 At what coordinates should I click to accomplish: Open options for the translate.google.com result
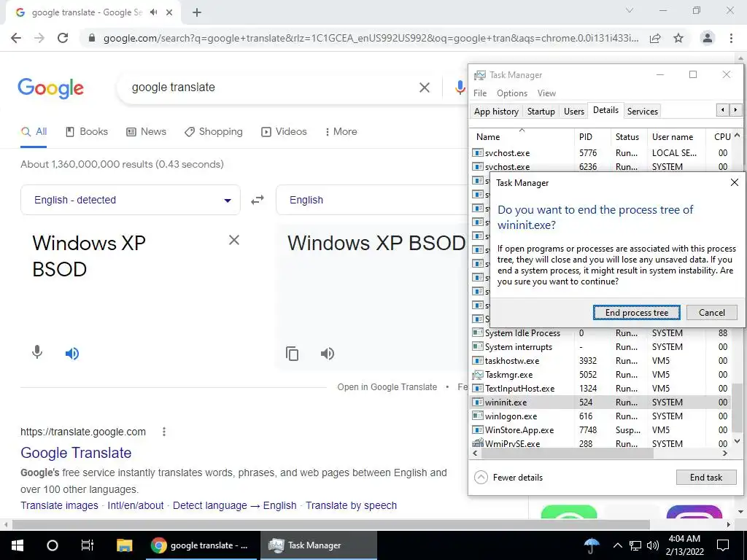164,432
